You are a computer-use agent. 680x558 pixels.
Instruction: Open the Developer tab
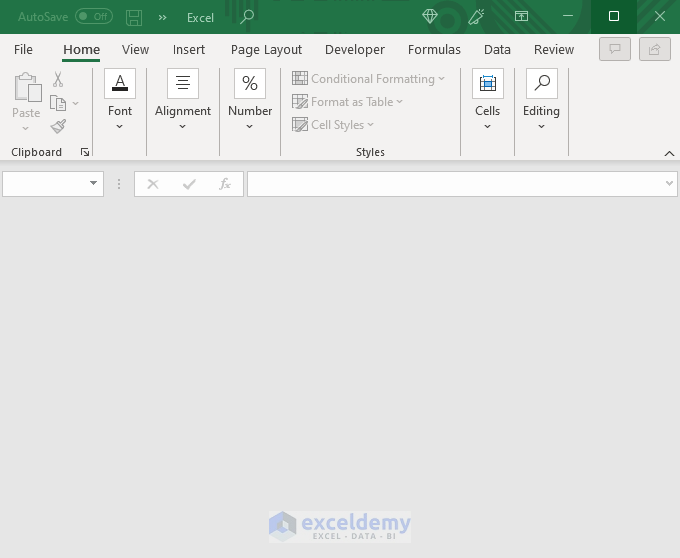pyautogui.click(x=355, y=50)
